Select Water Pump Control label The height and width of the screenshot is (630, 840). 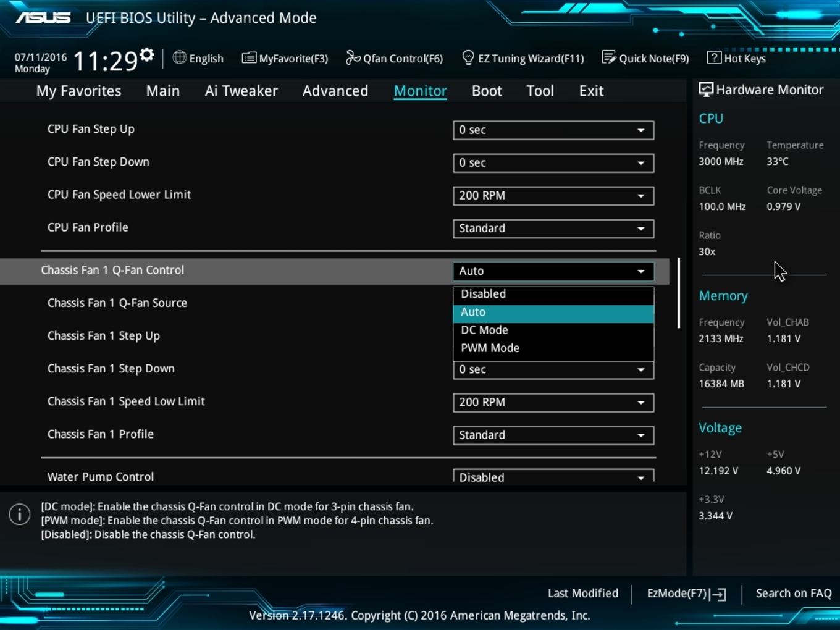pyautogui.click(x=101, y=476)
